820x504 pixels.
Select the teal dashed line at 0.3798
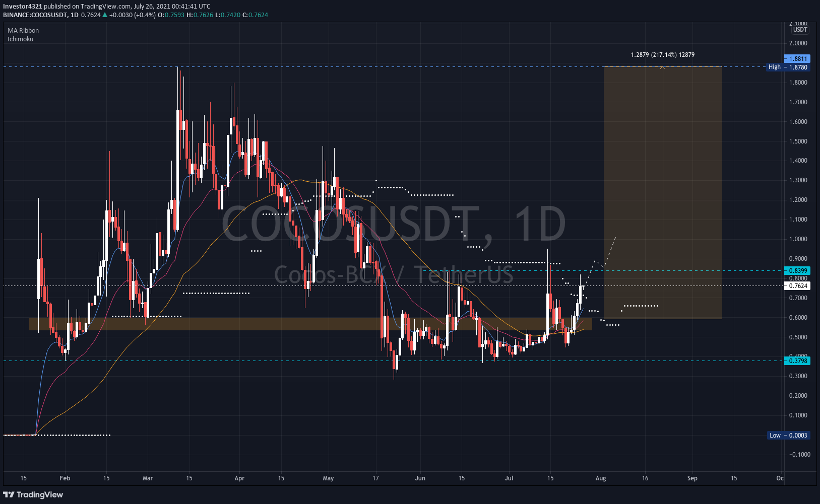[x=393, y=361]
